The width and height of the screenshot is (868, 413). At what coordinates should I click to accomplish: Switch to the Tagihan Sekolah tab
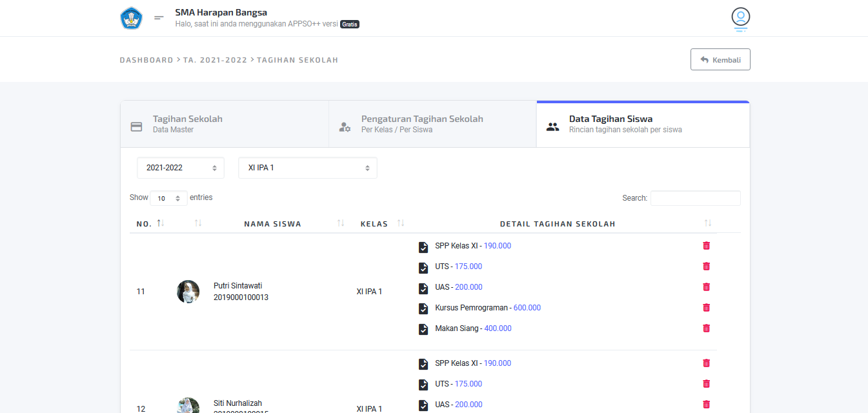click(x=225, y=125)
